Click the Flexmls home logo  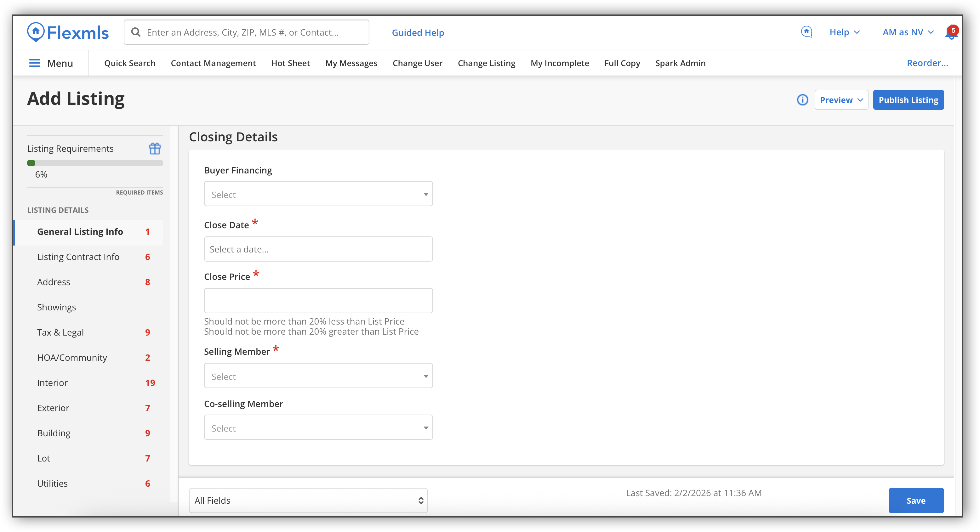[68, 32]
